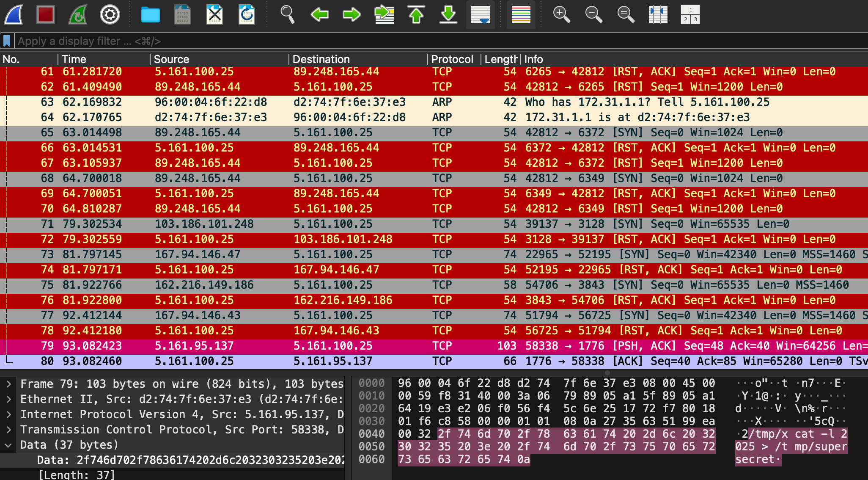This screenshot has height=480, width=868.
Task: Open layout panes icon
Action: (x=690, y=15)
